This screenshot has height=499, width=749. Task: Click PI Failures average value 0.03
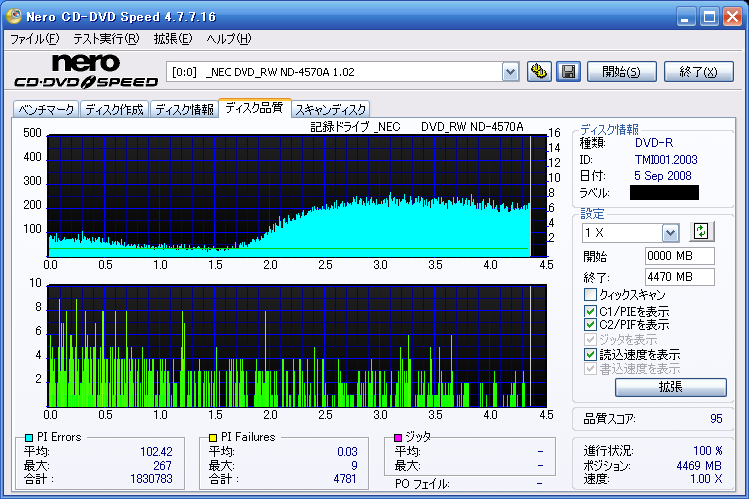[x=347, y=452]
